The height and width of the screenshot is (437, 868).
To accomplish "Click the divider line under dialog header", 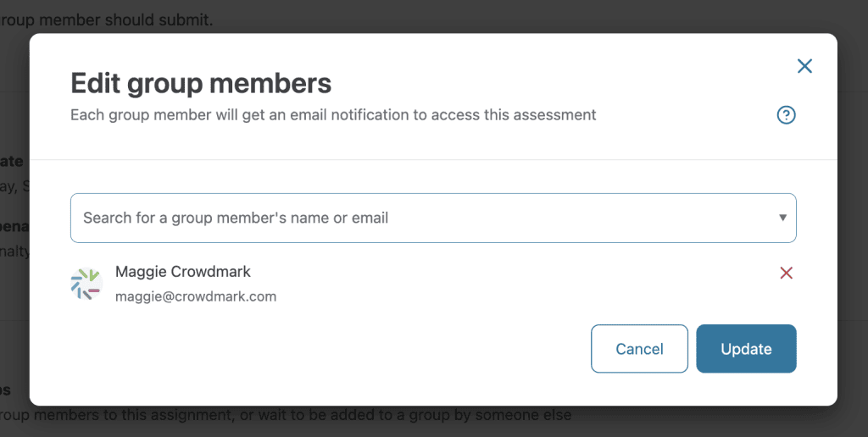I will (432, 159).
